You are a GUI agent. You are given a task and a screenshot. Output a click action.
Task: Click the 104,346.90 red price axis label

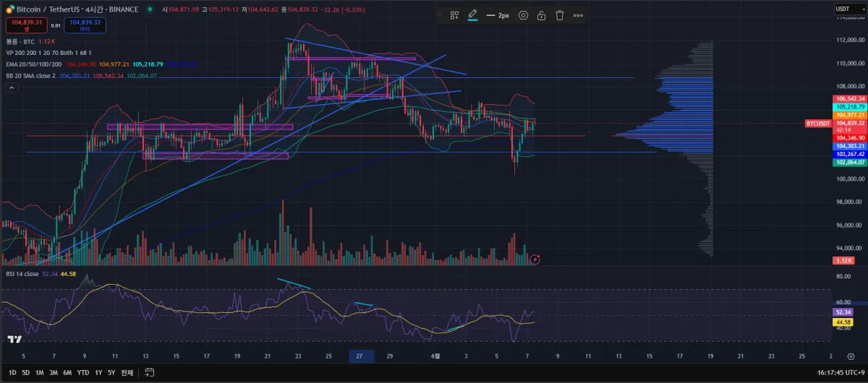851,137
